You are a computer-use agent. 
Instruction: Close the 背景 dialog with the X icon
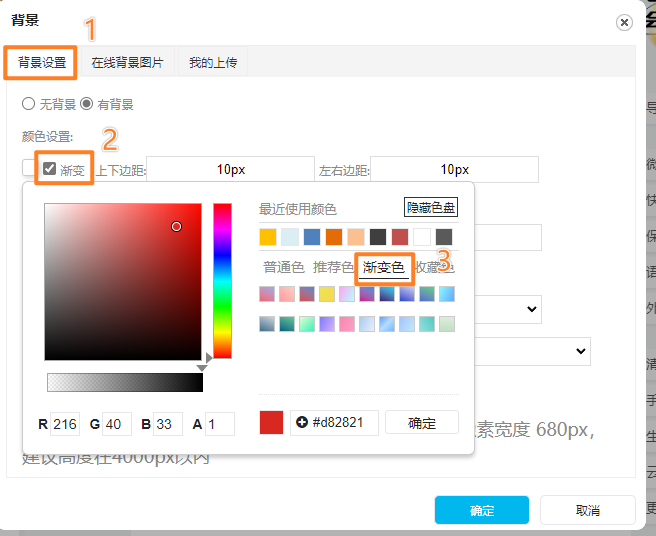coord(624,22)
